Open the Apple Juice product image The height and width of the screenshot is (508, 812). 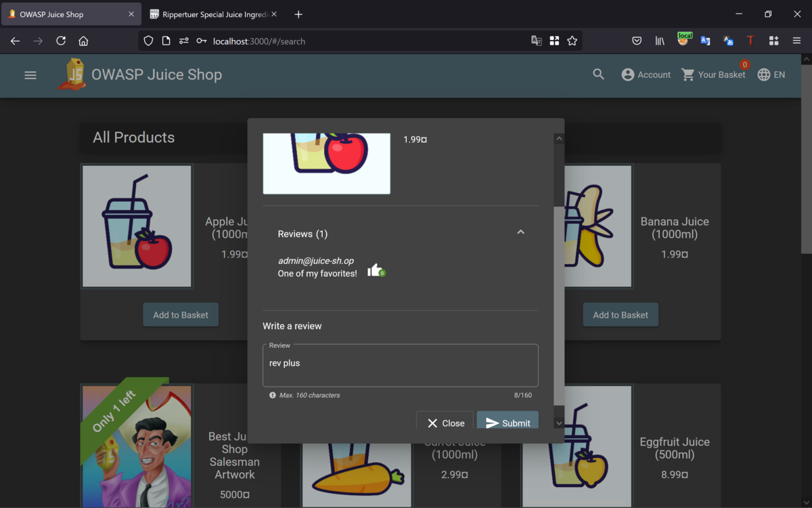click(x=137, y=226)
